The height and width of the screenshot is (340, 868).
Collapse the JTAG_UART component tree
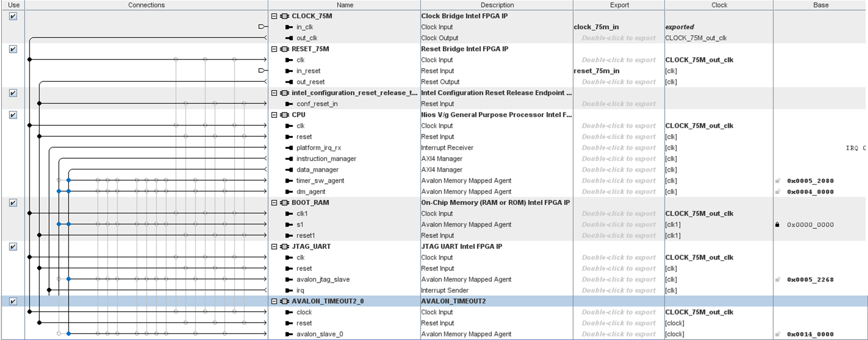[274, 246]
